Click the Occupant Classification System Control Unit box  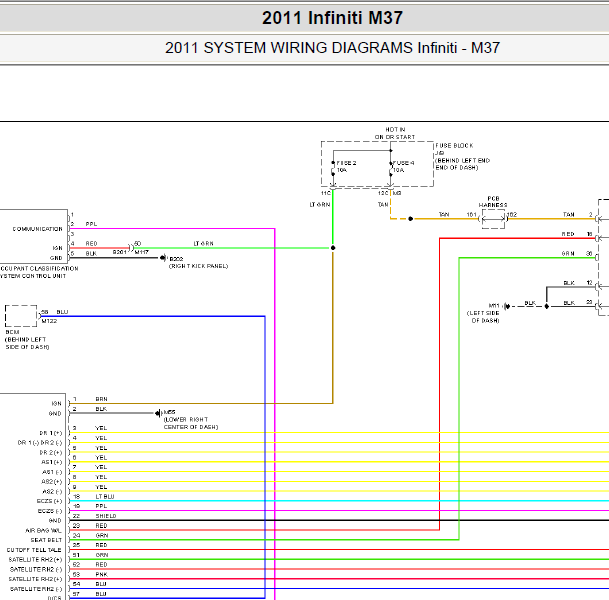pos(33,237)
